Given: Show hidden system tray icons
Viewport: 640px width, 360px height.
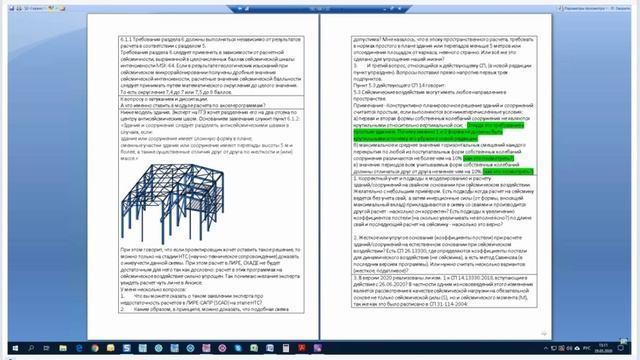Looking at the screenshot, I should 546,348.
